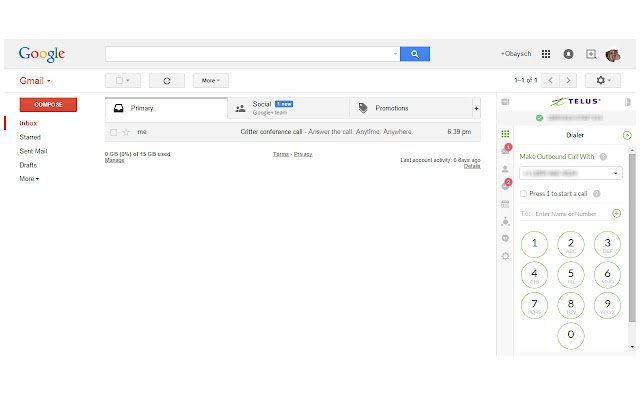This screenshot has height=400, width=640.
Task: Open the Gmail settings gear dropdown
Action: tap(603, 80)
